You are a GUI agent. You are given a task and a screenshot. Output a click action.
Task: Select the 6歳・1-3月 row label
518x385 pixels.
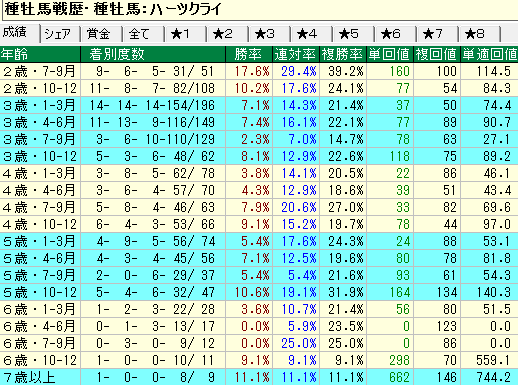[x=40, y=309]
